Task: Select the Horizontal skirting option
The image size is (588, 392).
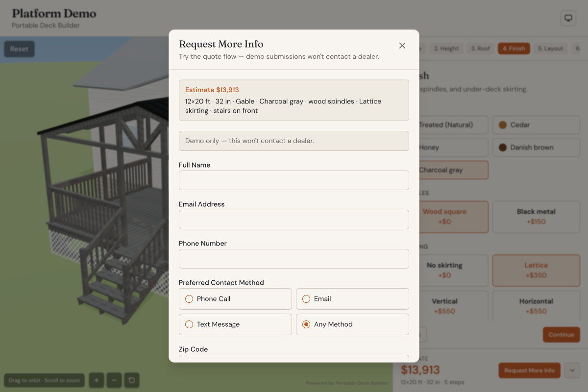Action: tap(536, 306)
